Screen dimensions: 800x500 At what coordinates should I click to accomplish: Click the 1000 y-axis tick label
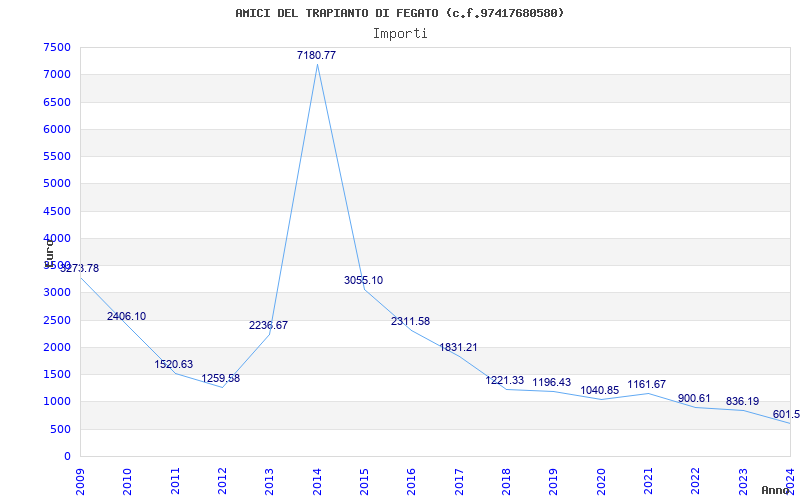57,402
